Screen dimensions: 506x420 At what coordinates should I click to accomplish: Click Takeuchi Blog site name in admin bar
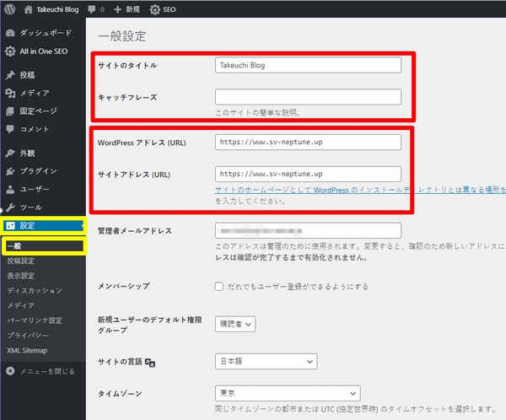[57, 9]
